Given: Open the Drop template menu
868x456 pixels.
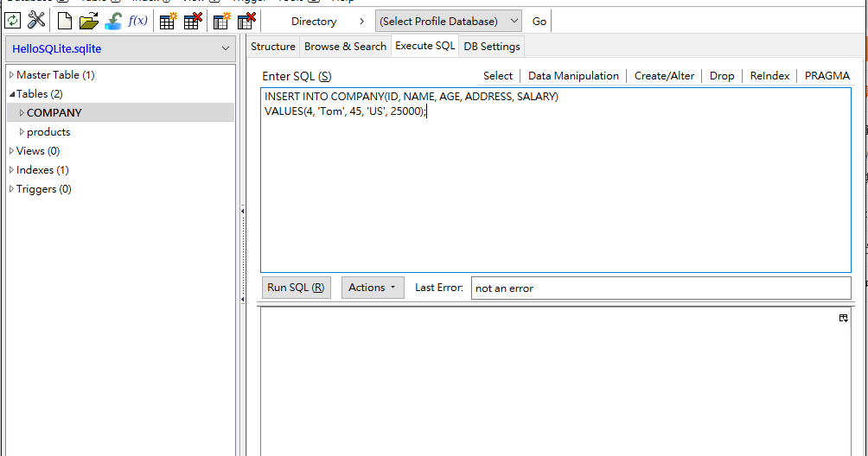Looking at the screenshot, I should coord(722,76).
